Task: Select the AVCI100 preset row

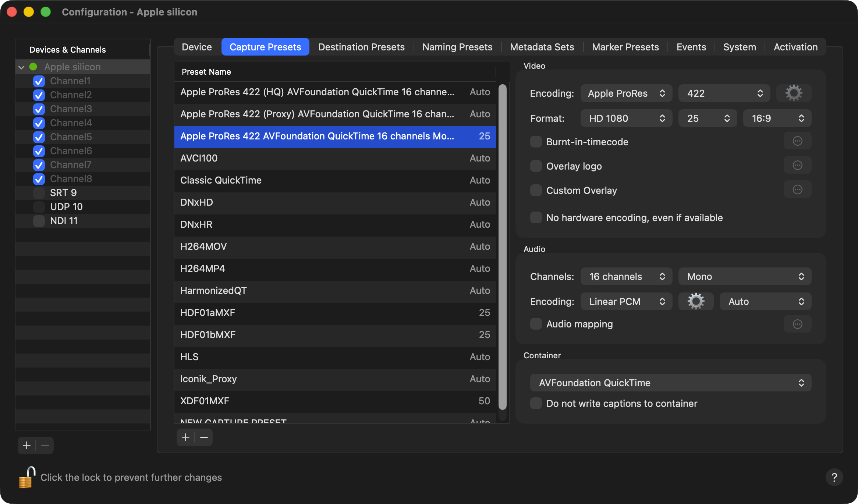Action: click(x=335, y=158)
